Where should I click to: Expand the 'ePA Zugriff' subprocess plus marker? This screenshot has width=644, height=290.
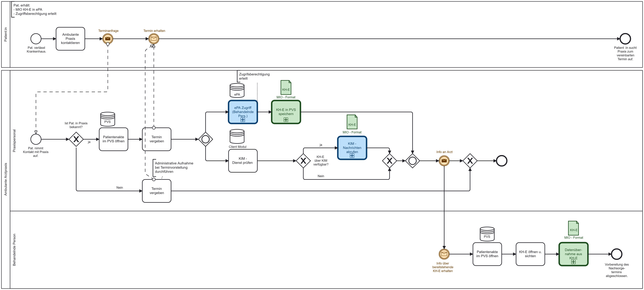click(x=243, y=120)
